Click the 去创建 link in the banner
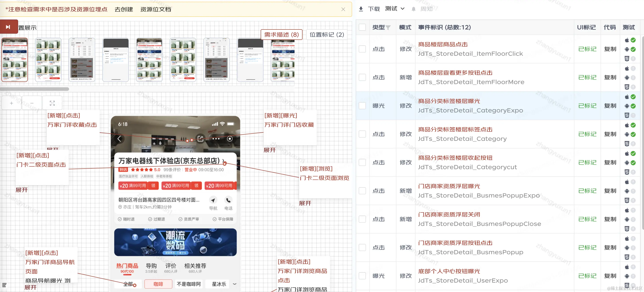 pyautogui.click(x=124, y=9)
